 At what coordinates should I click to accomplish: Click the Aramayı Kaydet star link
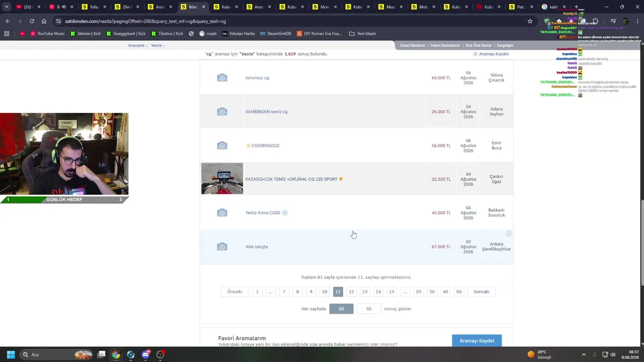pos(491,54)
